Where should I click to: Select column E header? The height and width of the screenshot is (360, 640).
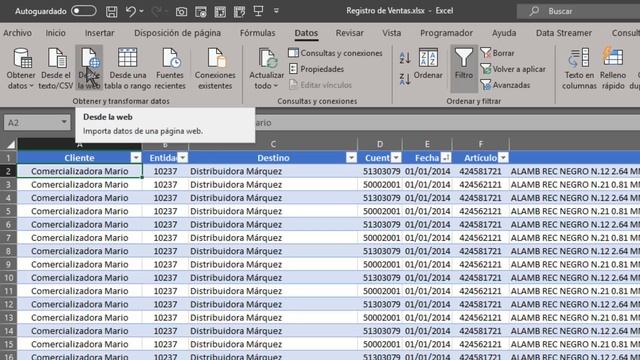click(427, 144)
